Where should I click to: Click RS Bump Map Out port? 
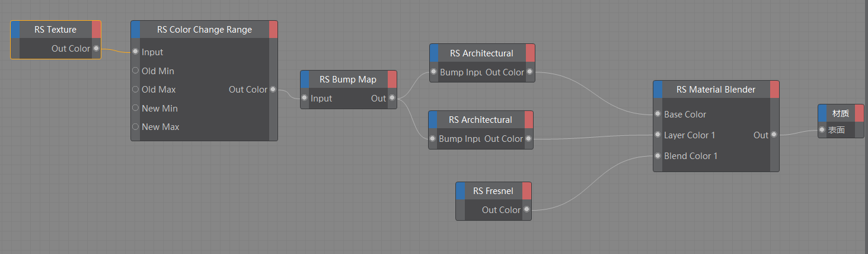[392, 99]
